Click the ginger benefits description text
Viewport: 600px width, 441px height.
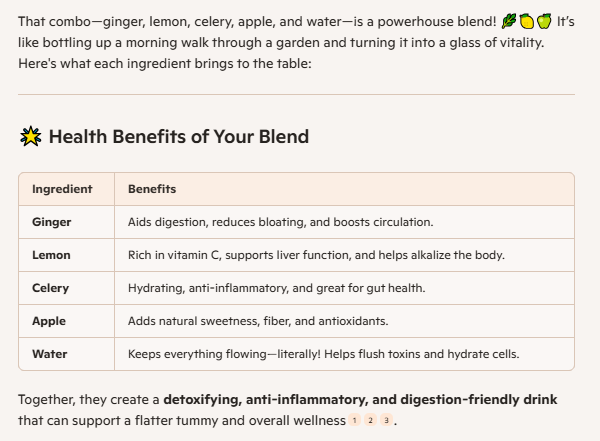tap(280, 222)
